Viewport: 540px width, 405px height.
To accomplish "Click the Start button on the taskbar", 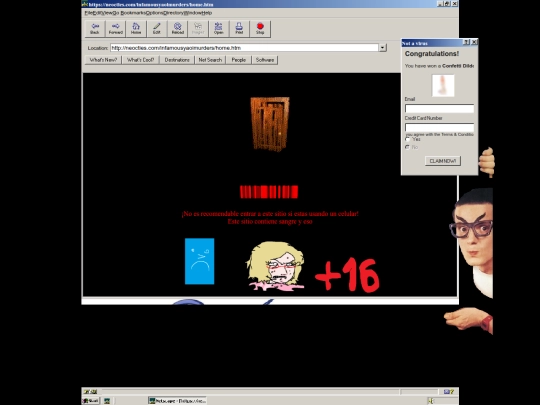I will [91, 401].
